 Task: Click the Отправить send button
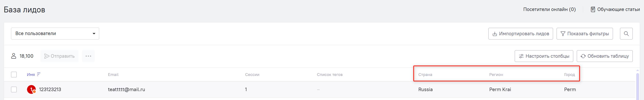pyautogui.click(x=59, y=56)
